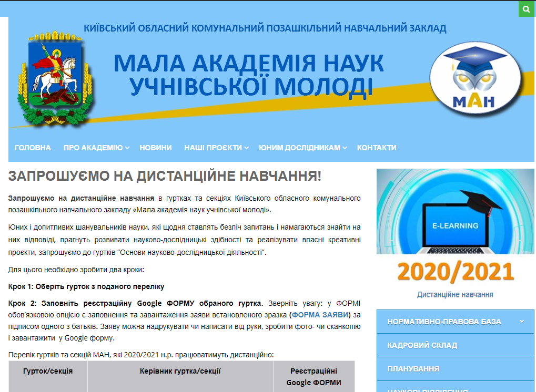Click the МАН owl logo

point(475,78)
